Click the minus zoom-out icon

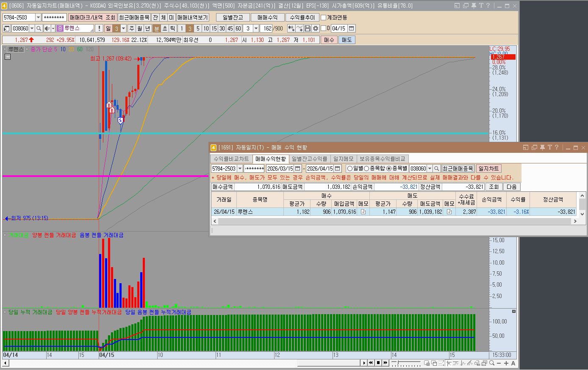499,363
